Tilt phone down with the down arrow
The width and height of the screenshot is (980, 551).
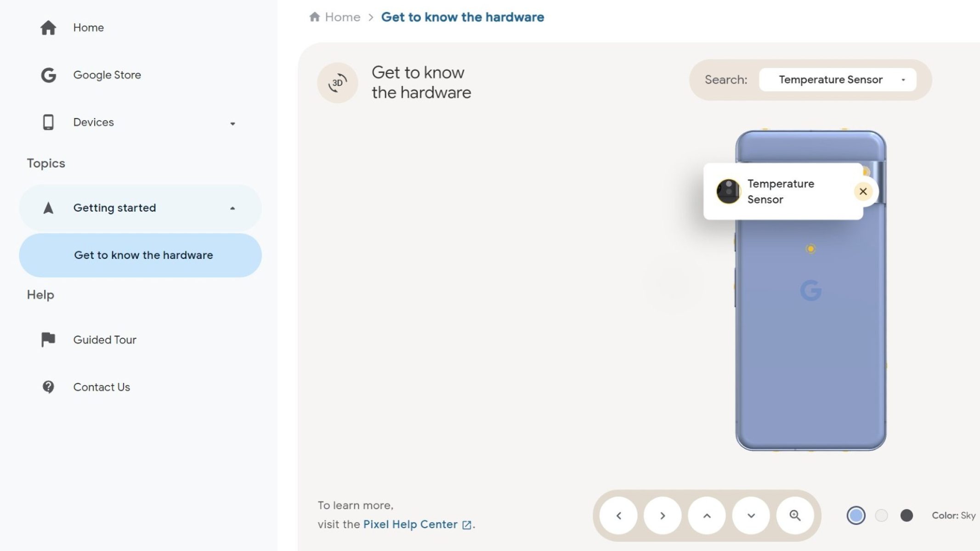pos(751,516)
